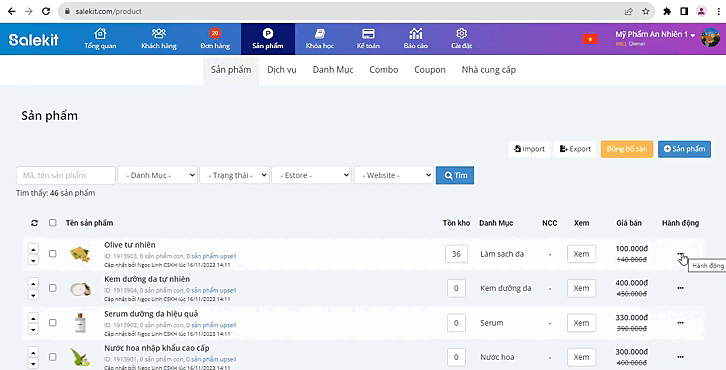Click the Export button

575,149
